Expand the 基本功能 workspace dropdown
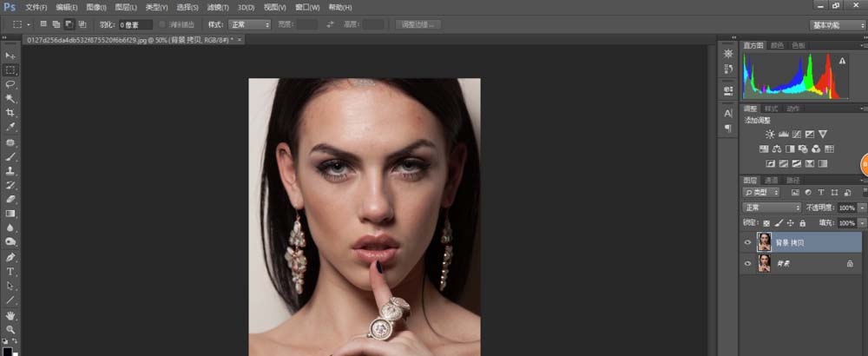Viewport: 868px width, 356px height. pos(836,24)
